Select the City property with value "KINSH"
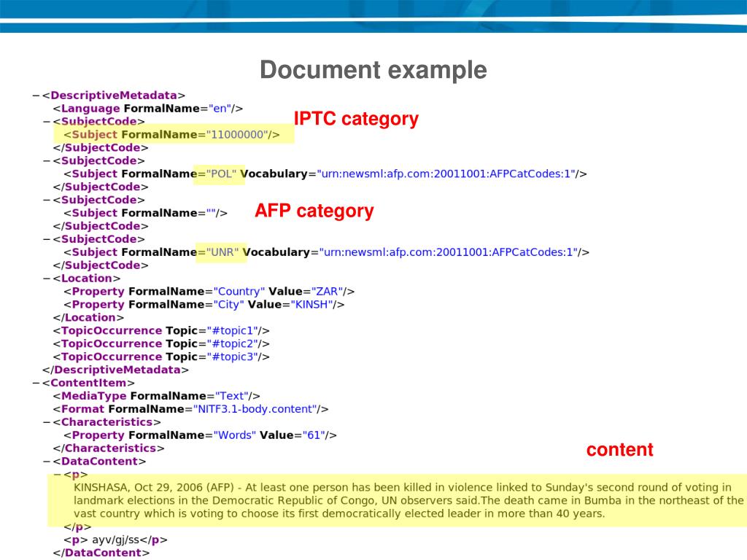Image resolution: width=747 pixels, height=560 pixels. pos(204,305)
